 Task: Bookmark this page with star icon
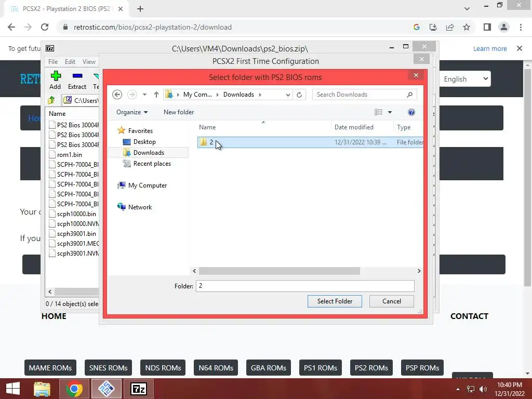[x=467, y=27]
